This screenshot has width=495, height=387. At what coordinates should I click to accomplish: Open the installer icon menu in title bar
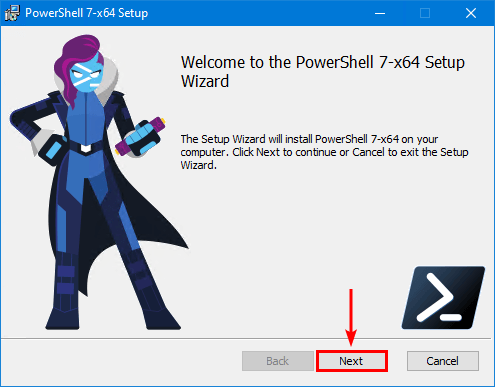(x=12, y=13)
